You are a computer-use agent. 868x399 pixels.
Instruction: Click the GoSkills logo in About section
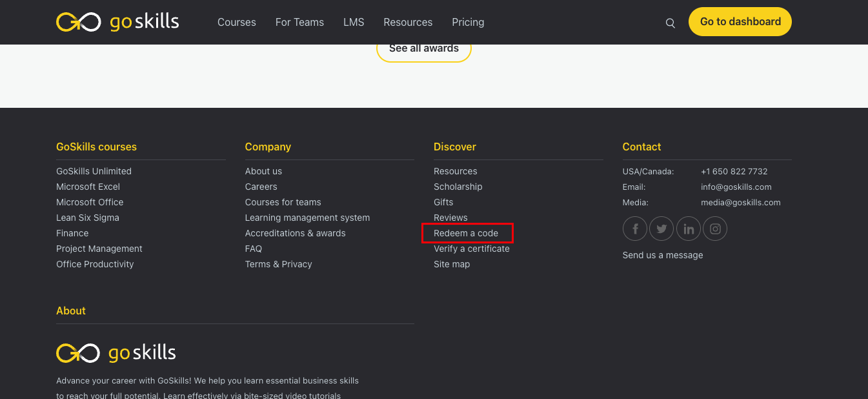pos(116,353)
